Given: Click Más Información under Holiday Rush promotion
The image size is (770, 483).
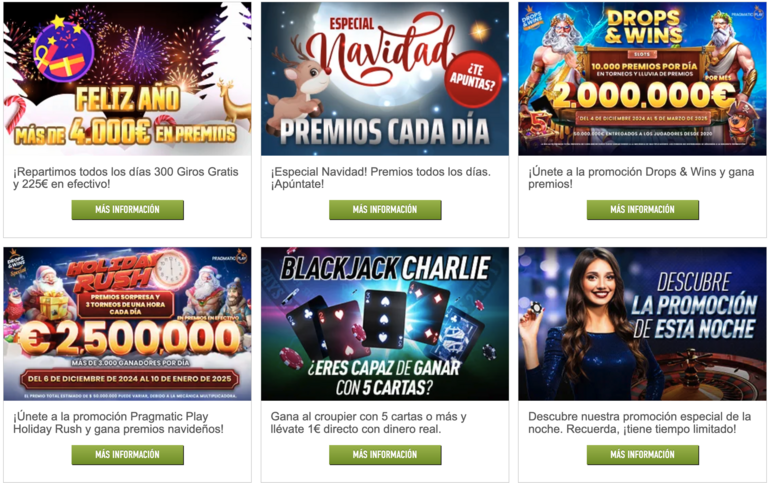Looking at the screenshot, I should 128,455.
